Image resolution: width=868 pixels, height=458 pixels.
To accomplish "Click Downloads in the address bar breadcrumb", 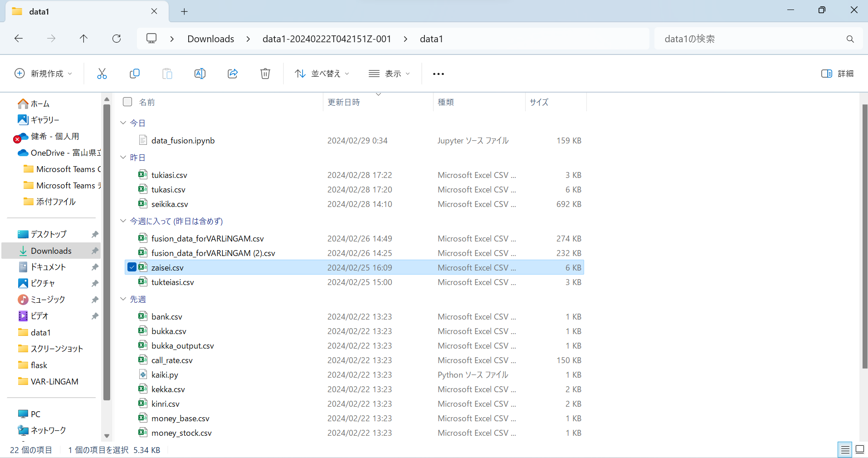I will pyautogui.click(x=210, y=39).
